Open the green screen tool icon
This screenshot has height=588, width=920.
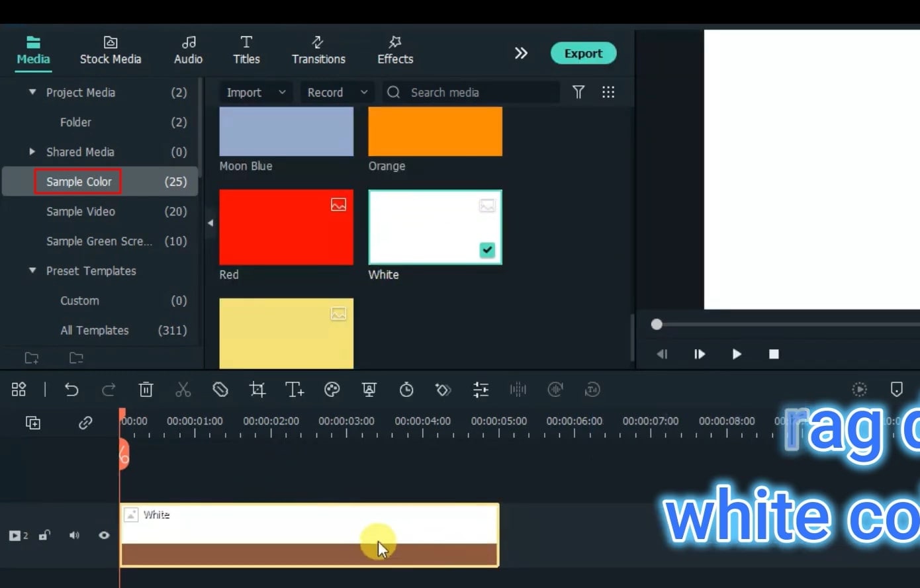tap(369, 390)
